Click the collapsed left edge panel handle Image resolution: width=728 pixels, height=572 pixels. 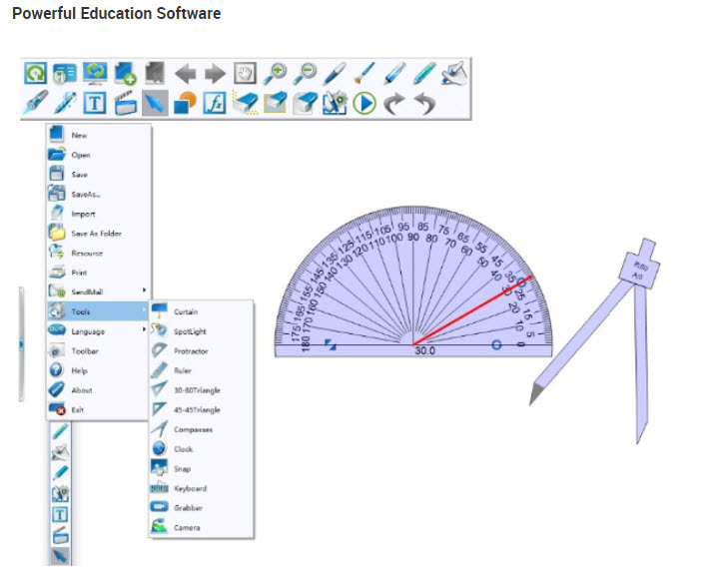point(21,344)
